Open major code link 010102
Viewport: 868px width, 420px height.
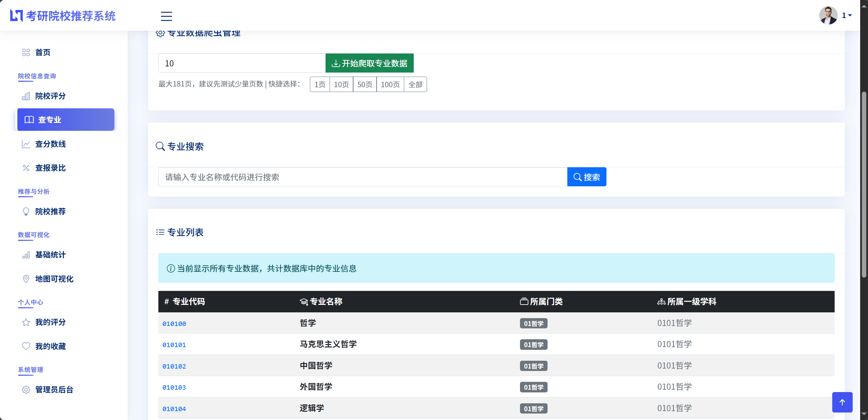point(174,366)
